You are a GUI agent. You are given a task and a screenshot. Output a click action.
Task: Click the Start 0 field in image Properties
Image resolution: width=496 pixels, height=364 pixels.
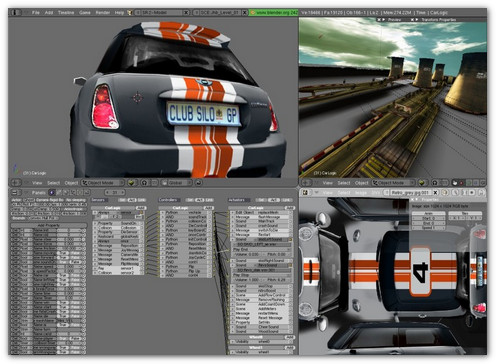click(x=429, y=218)
